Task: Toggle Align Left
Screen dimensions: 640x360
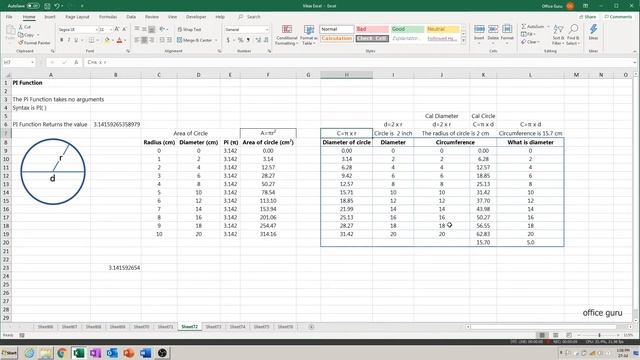Action: [x=137, y=40]
